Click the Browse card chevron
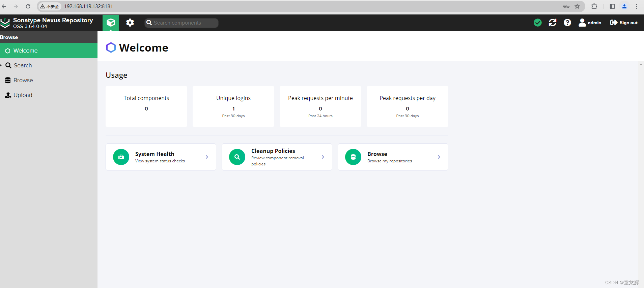This screenshot has height=288, width=644. (439, 157)
